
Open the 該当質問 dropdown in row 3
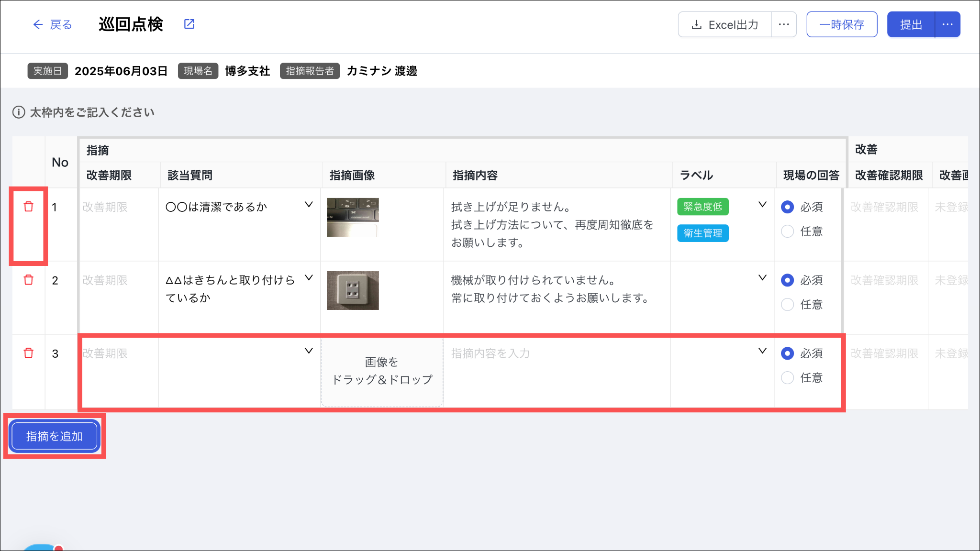coord(309,351)
